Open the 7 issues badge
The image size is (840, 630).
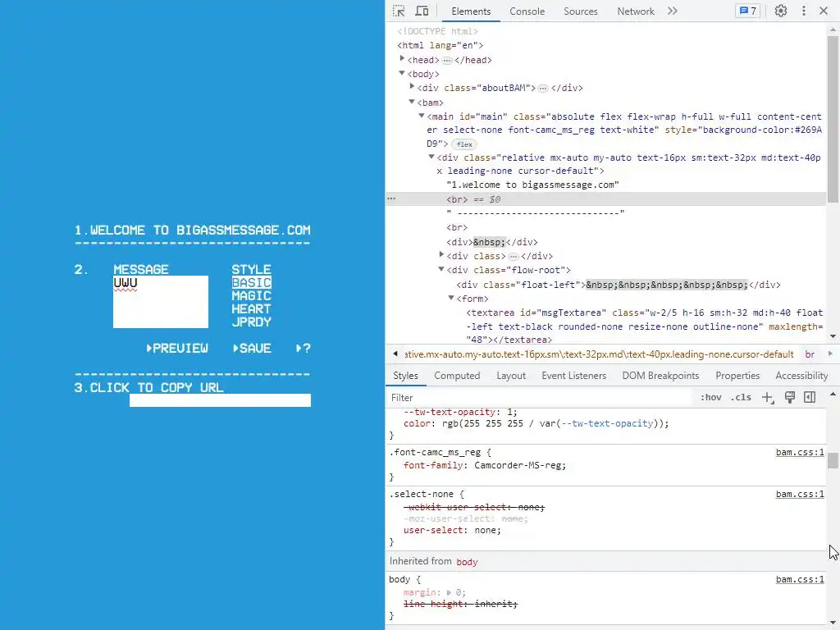[748, 11]
